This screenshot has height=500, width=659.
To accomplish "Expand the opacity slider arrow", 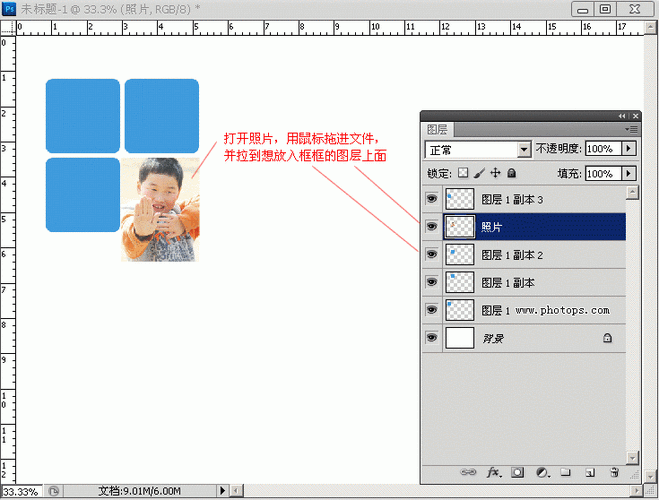I will (629, 148).
